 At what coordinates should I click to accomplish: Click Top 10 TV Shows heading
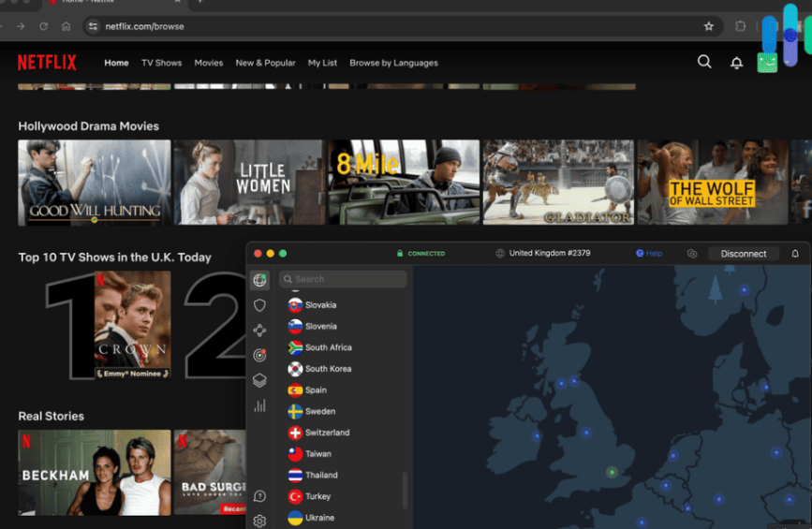coord(114,257)
